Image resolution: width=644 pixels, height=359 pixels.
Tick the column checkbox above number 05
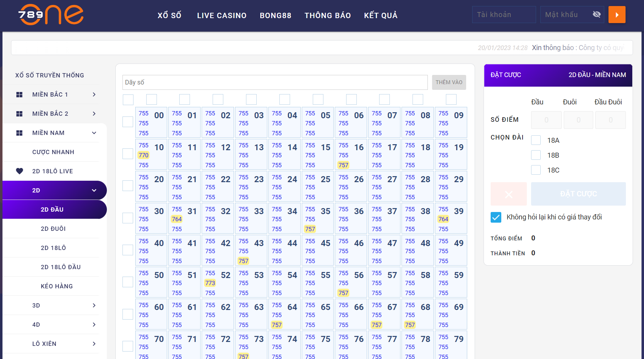(x=318, y=99)
